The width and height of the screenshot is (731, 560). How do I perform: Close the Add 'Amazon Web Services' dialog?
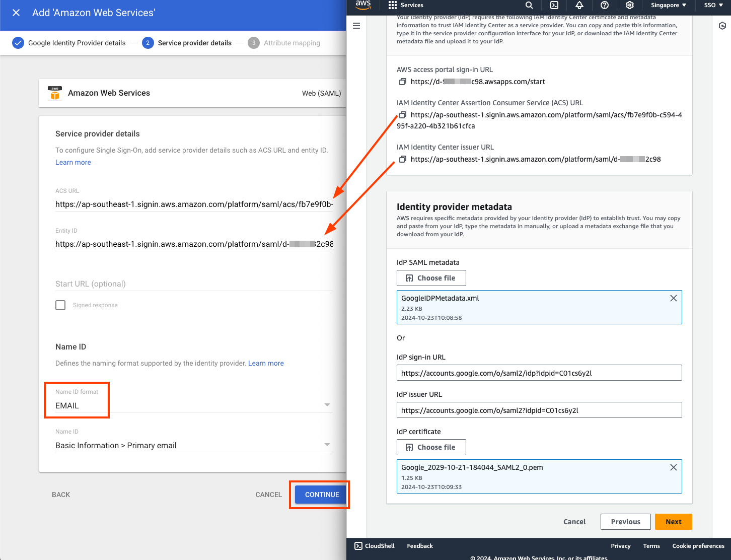(16, 13)
